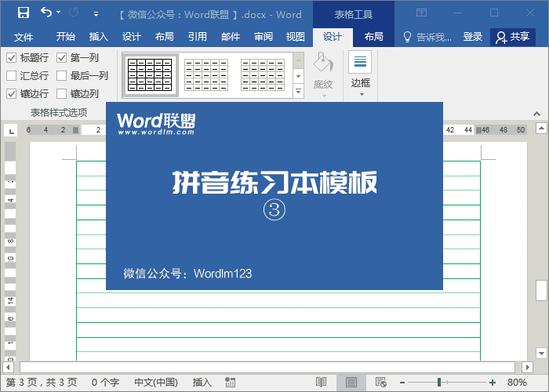Open the 底纹 shading dropdown arrow

tap(324, 96)
